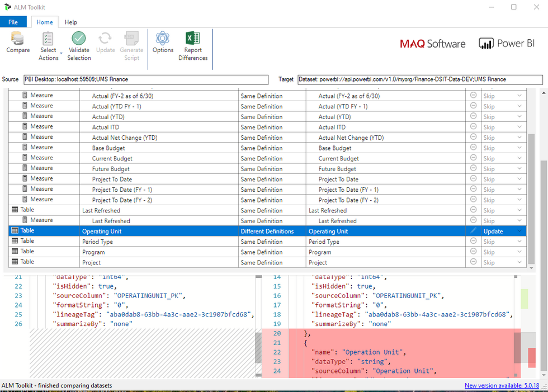Run Compare from the ribbon

tap(18, 42)
